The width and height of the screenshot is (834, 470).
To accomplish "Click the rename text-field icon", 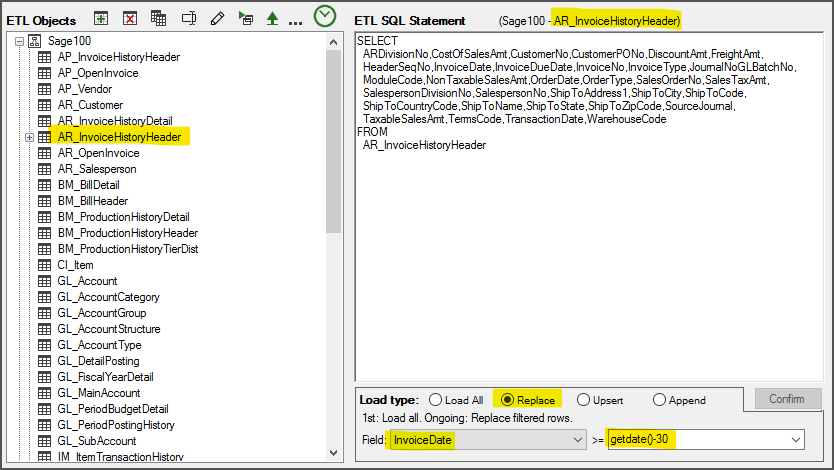I will pyautogui.click(x=188, y=19).
